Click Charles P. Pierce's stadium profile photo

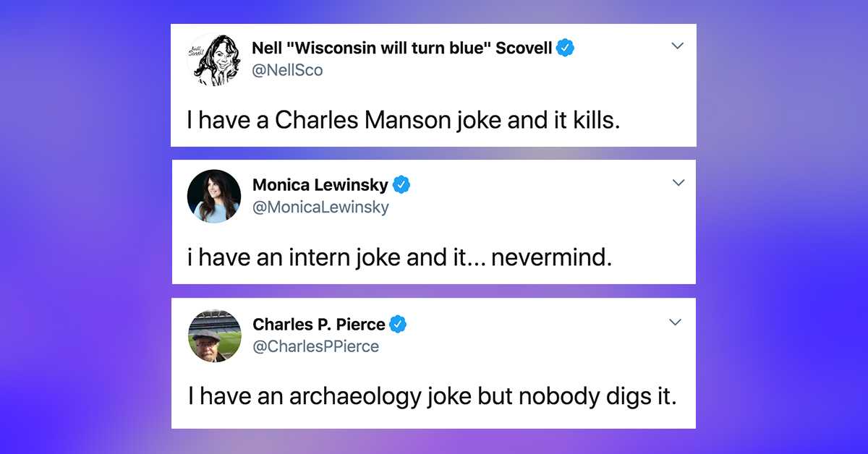point(214,335)
